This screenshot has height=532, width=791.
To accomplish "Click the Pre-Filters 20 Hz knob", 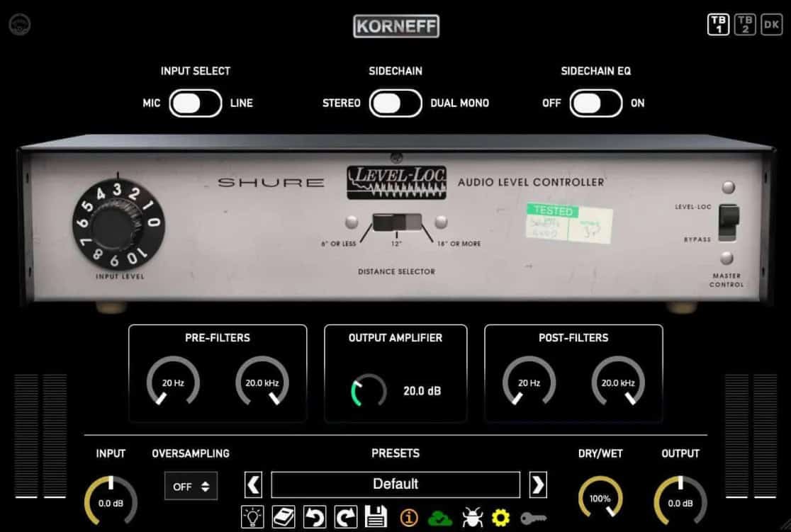I will pos(173,383).
